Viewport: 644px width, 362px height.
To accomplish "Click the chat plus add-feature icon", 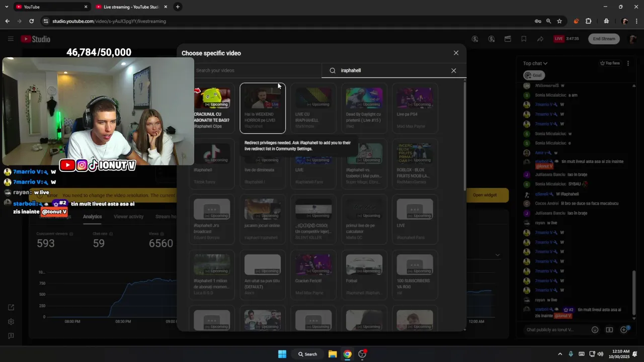I will pos(624,330).
